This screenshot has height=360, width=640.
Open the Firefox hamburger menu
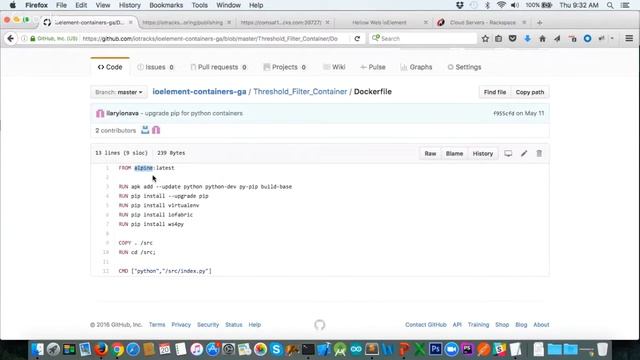[629, 38]
